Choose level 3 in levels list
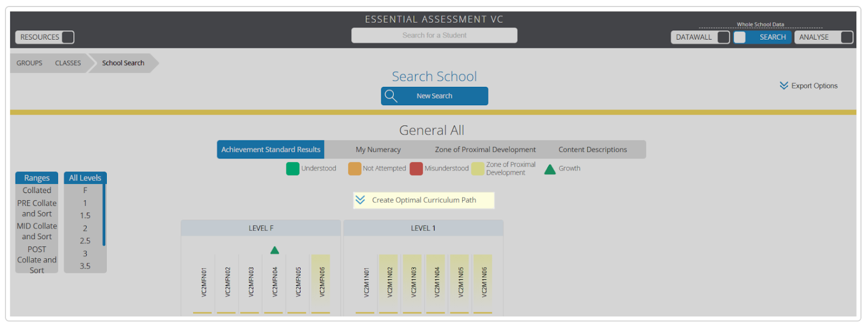 (x=85, y=253)
